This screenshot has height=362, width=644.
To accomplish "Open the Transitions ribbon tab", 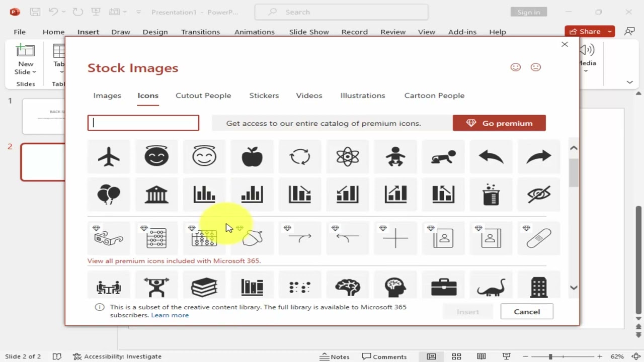I will coord(200,32).
